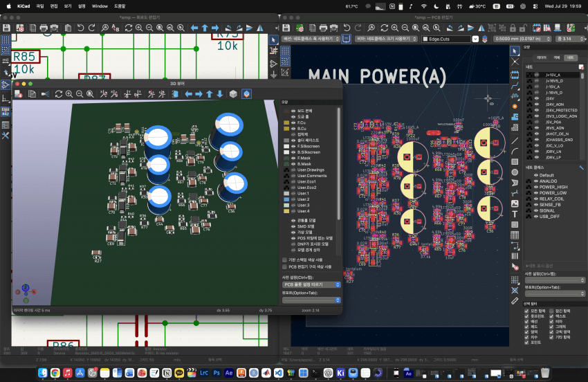Select the add image tool in PCB editor
Viewport: 588px width, 382px height.
(515, 203)
